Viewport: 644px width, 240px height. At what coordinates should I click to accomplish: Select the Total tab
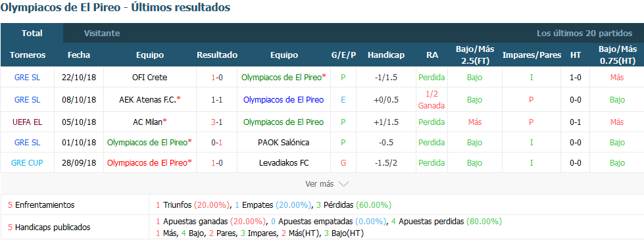coord(32,34)
